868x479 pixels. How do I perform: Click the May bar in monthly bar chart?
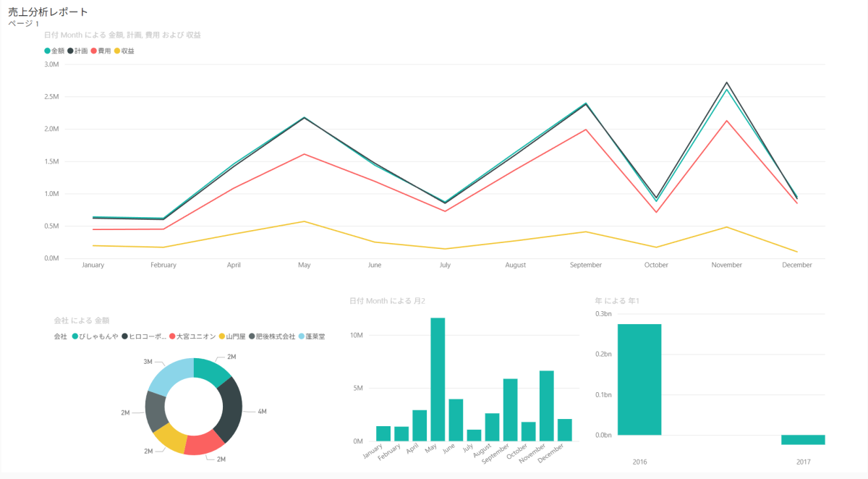438,380
